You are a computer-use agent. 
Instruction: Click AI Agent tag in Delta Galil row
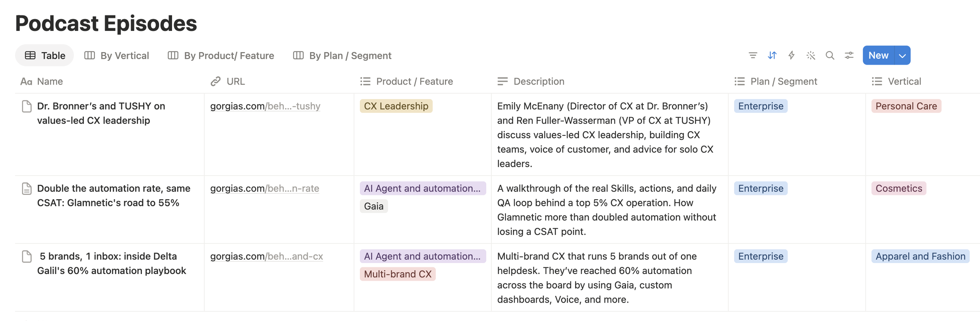pyautogui.click(x=423, y=256)
